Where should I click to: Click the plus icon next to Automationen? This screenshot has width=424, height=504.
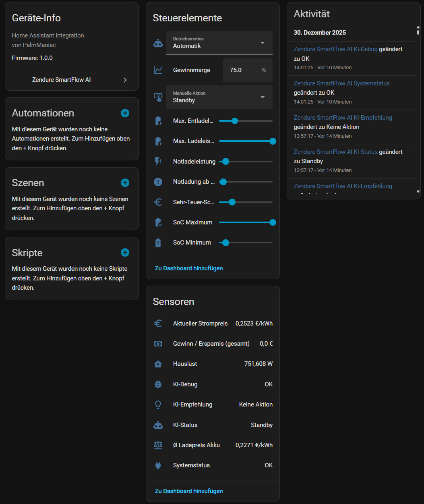tap(125, 113)
